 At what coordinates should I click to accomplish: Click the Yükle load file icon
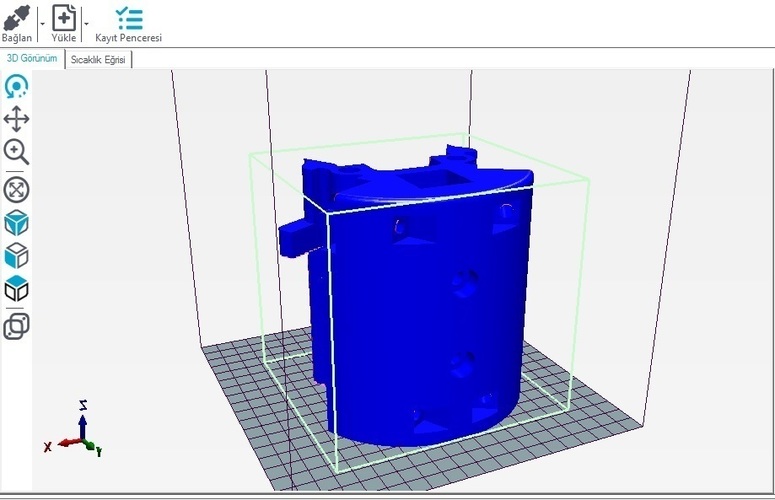[x=64, y=18]
